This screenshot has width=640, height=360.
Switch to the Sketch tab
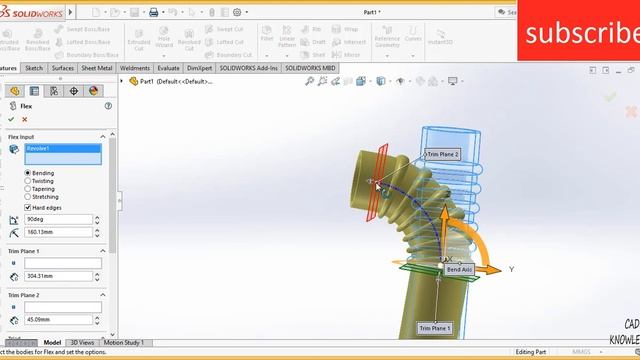click(x=34, y=68)
